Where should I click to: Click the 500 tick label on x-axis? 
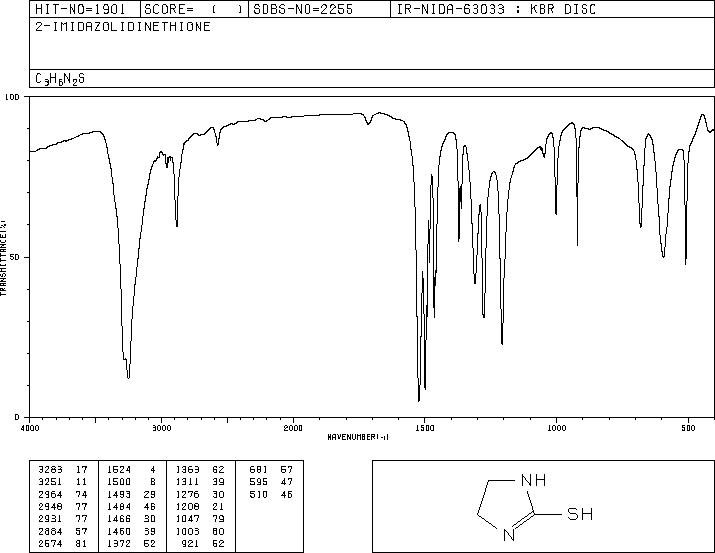(688, 428)
